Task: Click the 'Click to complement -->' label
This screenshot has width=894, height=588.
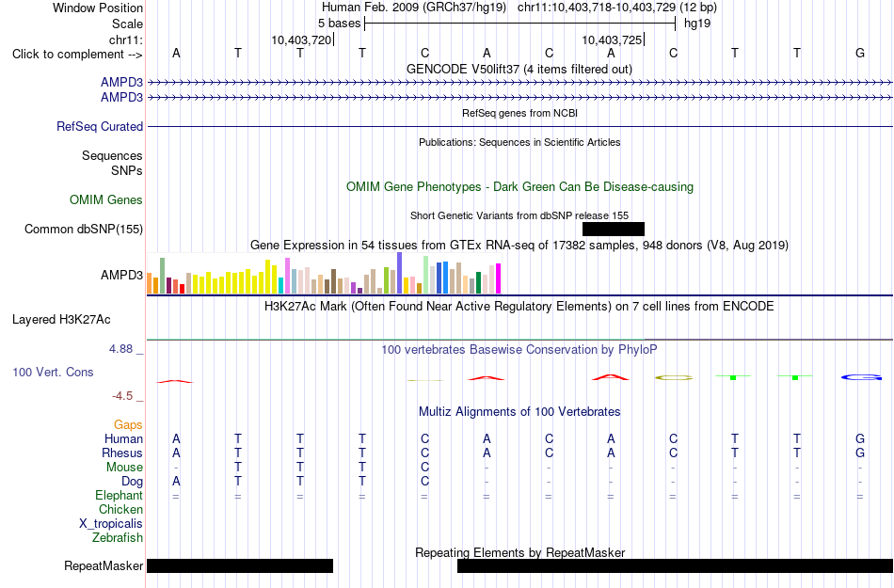Action: point(77,55)
